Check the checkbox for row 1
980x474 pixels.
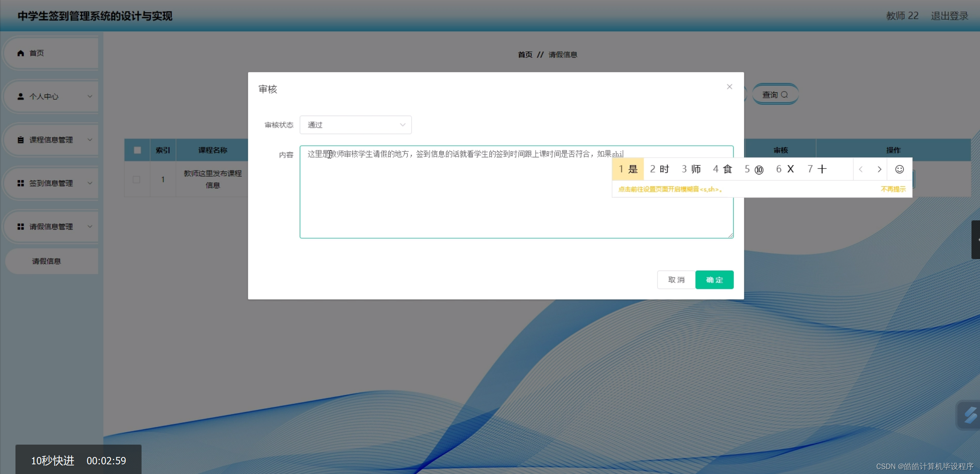tap(137, 179)
